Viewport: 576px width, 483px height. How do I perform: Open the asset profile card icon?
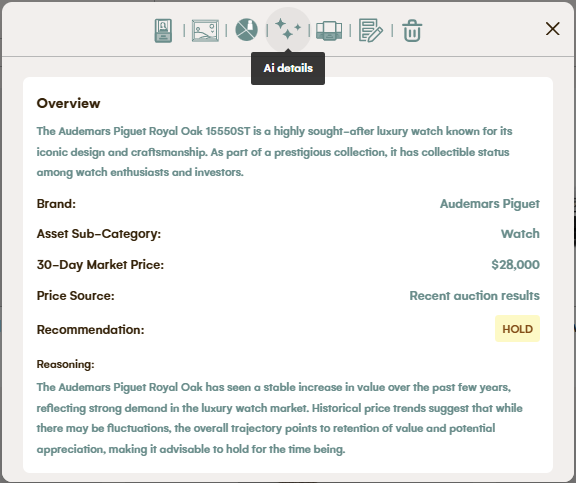[163, 30]
